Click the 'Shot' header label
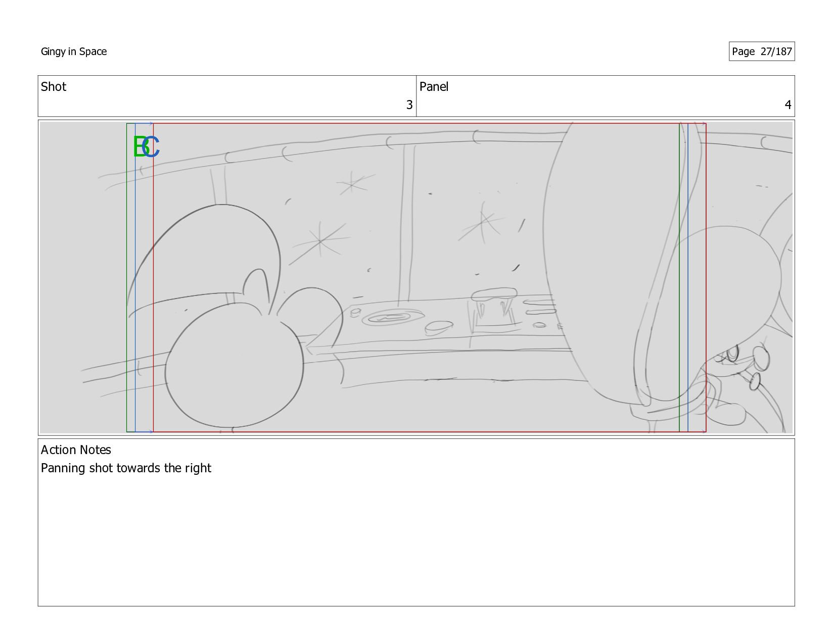834x644 pixels. [x=54, y=87]
